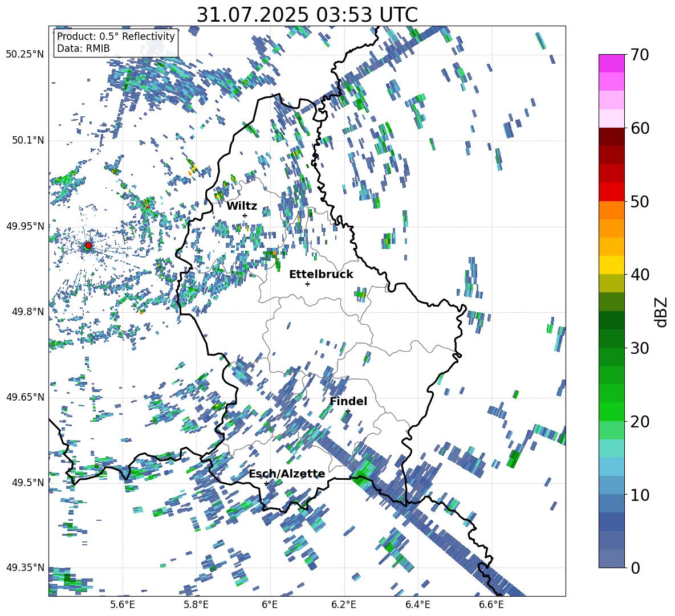Click the dark red colorbar segment below 60
This screenshot has width=675, height=616.
tap(611, 137)
